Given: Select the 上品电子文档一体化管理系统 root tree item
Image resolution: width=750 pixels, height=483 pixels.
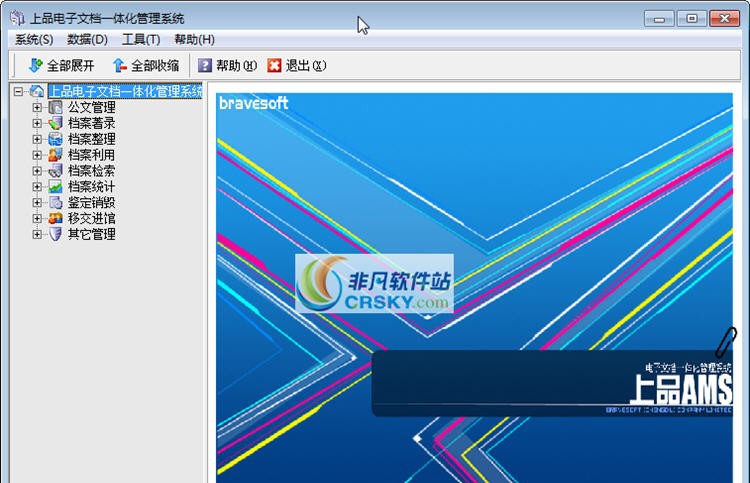Looking at the screenshot, I should point(126,91).
